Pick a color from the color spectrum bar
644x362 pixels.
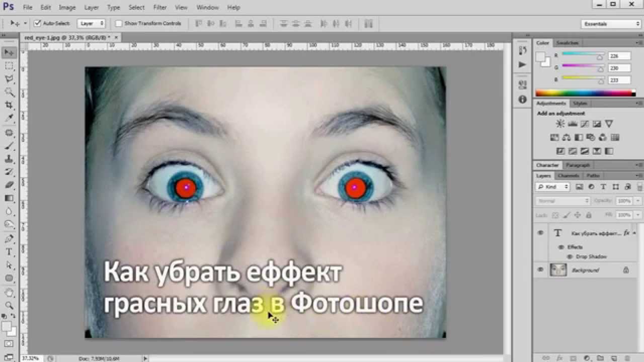(585, 93)
